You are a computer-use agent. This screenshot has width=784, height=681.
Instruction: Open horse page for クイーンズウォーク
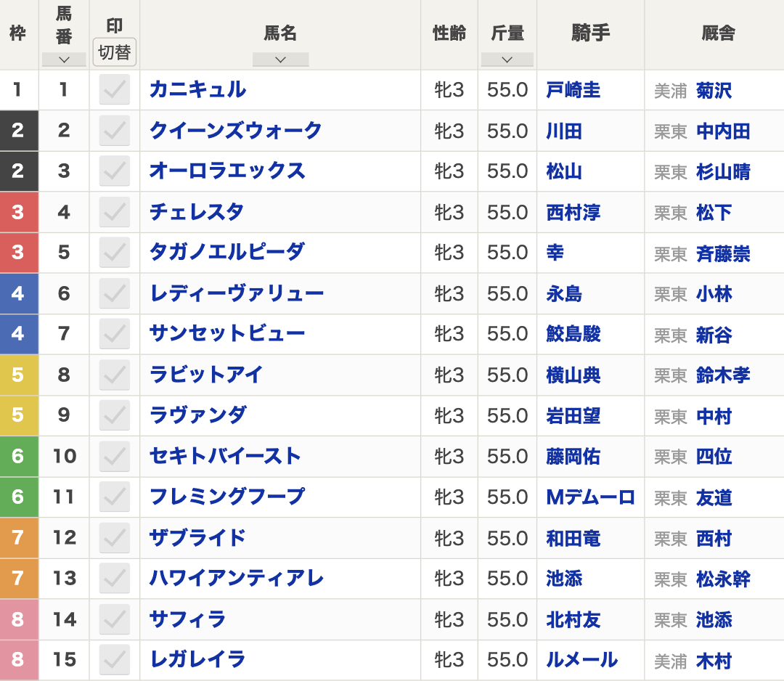[x=235, y=131]
